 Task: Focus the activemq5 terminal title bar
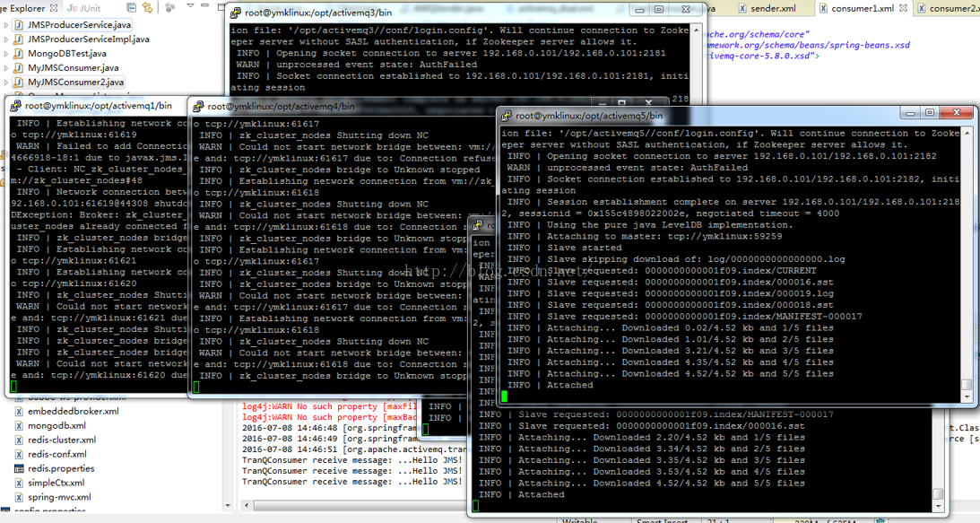738,116
